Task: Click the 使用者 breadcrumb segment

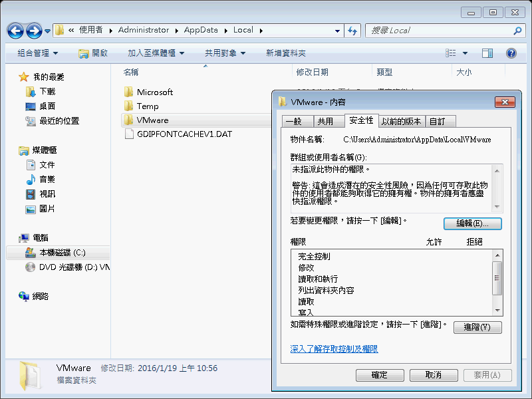Action: coord(91,30)
